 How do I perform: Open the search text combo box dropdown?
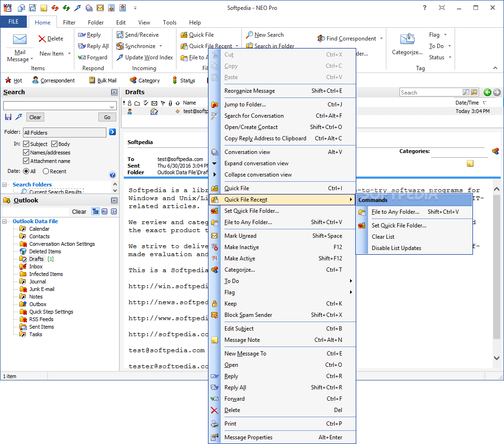112,106
